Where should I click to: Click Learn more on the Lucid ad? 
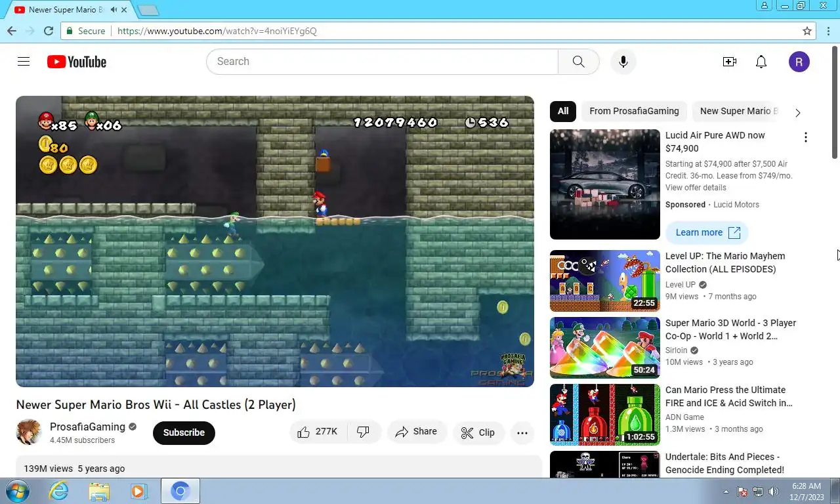707,232
